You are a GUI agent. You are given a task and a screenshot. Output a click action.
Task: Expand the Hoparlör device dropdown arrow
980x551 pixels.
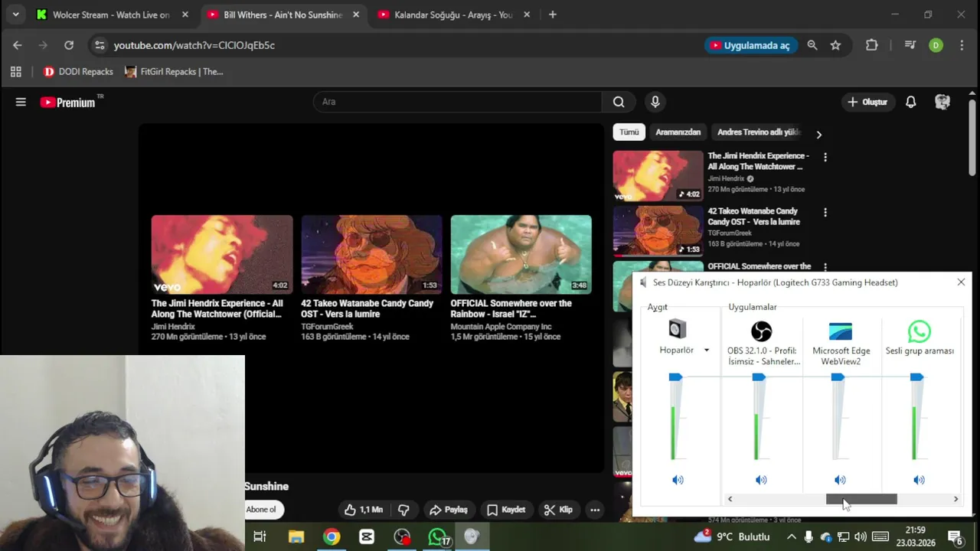coord(706,350)
